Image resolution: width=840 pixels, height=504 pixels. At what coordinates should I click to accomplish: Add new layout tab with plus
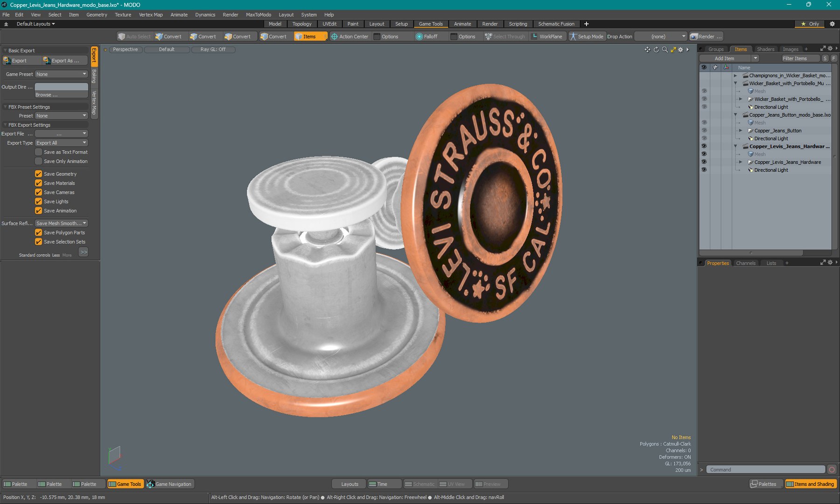click(586, 24)
